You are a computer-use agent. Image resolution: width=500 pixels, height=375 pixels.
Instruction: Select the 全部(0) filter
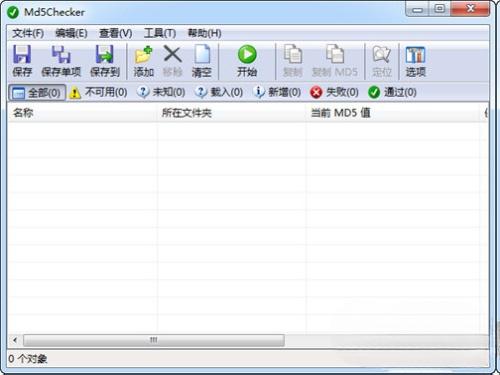click(x=37, y=92)
